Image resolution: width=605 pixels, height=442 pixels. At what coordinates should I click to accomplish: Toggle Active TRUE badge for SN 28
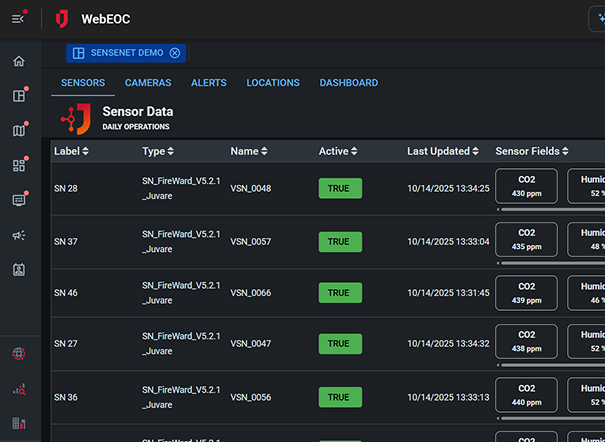click(340, 188)
